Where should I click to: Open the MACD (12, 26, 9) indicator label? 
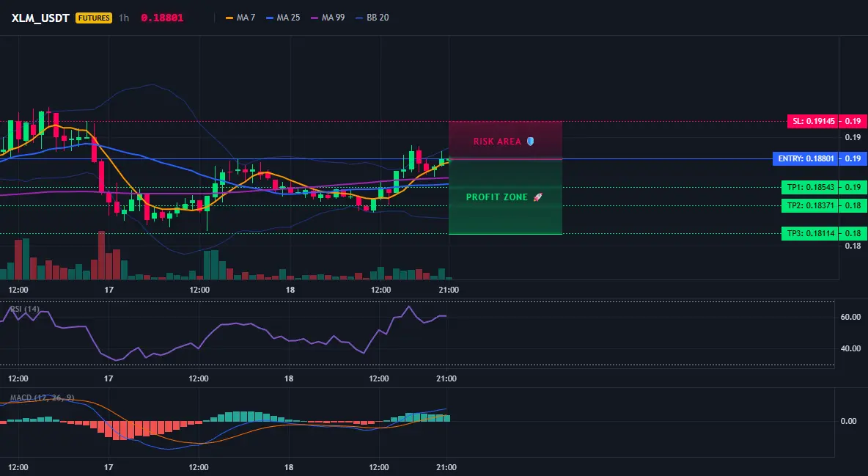coord(42,398)
